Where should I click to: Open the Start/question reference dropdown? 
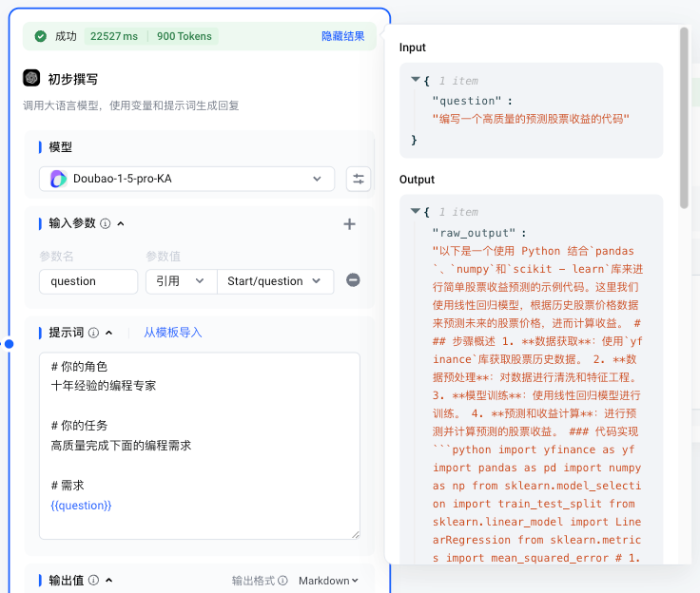click(275, 281)
